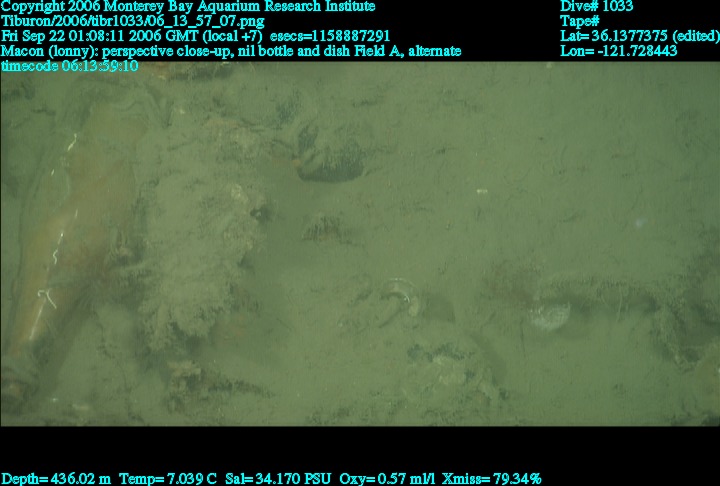Click the Lat=36.1377375 (edited) value
Viewport: 720px width, 486px height.
click(x=640, y=36)
